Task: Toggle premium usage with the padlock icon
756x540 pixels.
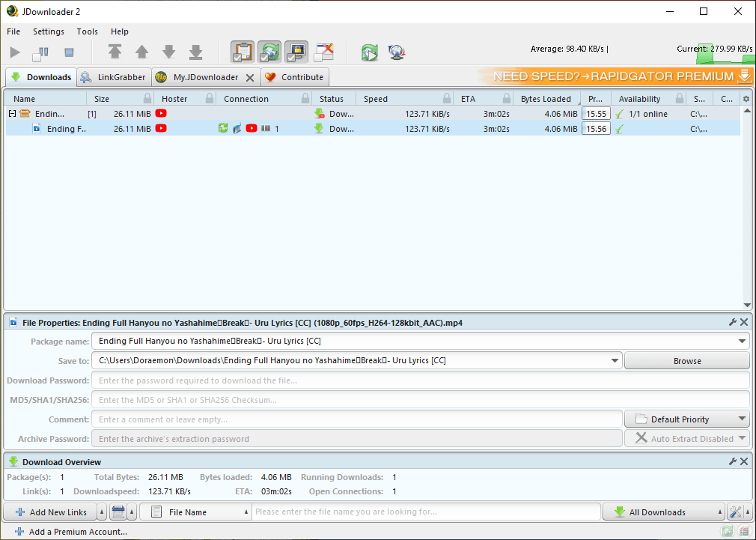Action: click(295, 52)
